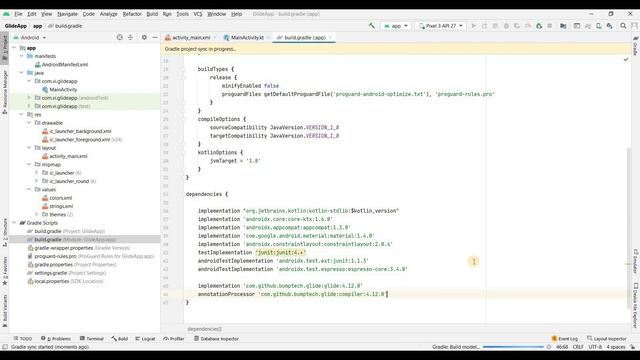Select settings.gradle file
The width and height of the screenshot is (640, 360).
coord(67,273)
